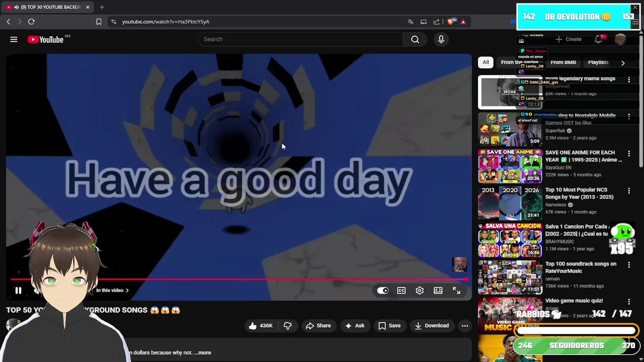Turn on closed captions with CC button
The height and width of the screenshot is (362, 644).
tap(401, 290)
